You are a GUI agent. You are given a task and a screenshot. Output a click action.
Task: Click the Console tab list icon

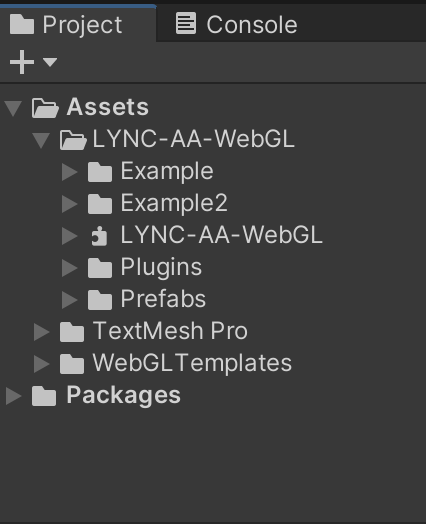pos(186,23)
